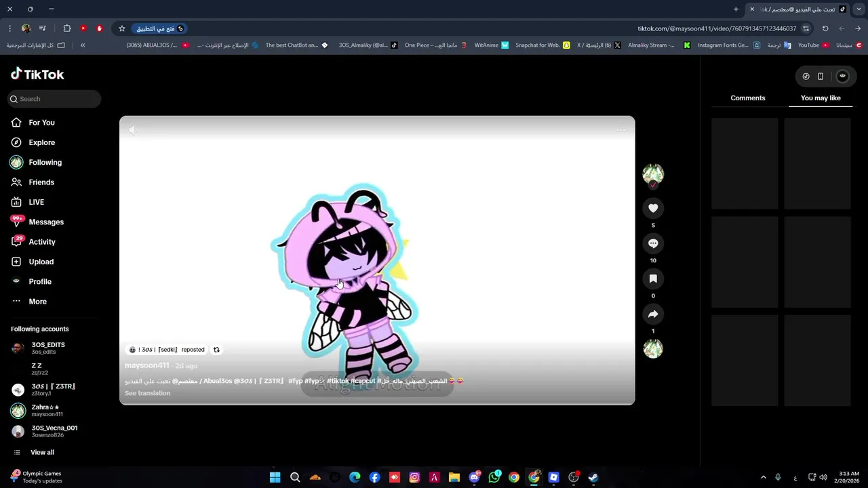Viewport: 868px width, 488px height.
Task: Open the phone app icon at top right
Action: point(821,77)
